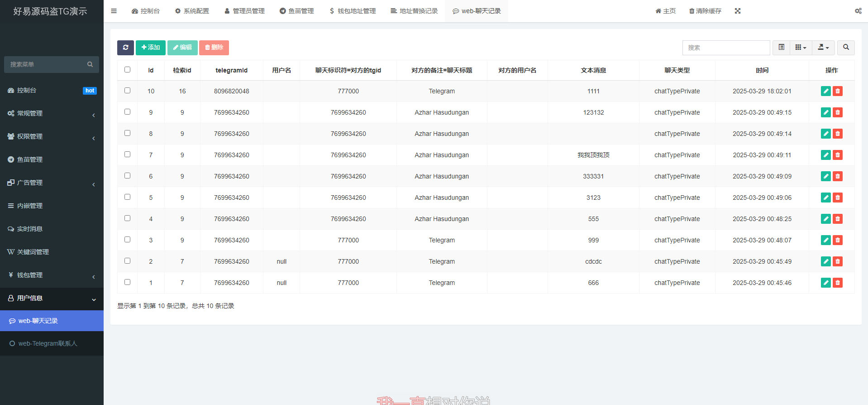Edit the row with message 我我顶我顶
This screenshot has width=868, height=405.
826,155
